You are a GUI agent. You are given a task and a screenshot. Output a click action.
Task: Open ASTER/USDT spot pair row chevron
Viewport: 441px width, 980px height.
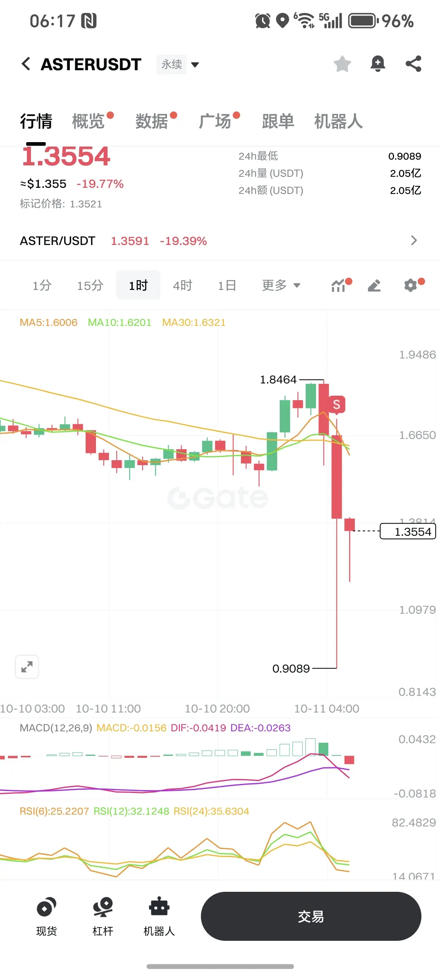tap(414, 240)
